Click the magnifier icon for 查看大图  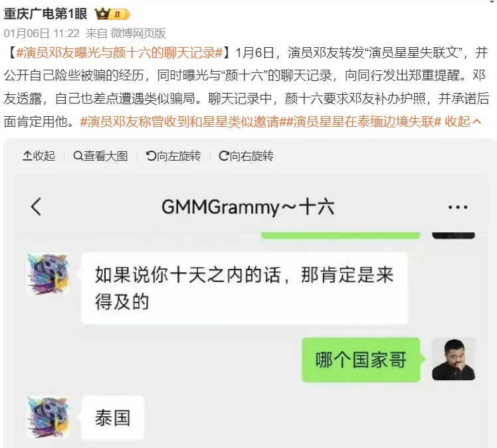(x=78, y=156)
